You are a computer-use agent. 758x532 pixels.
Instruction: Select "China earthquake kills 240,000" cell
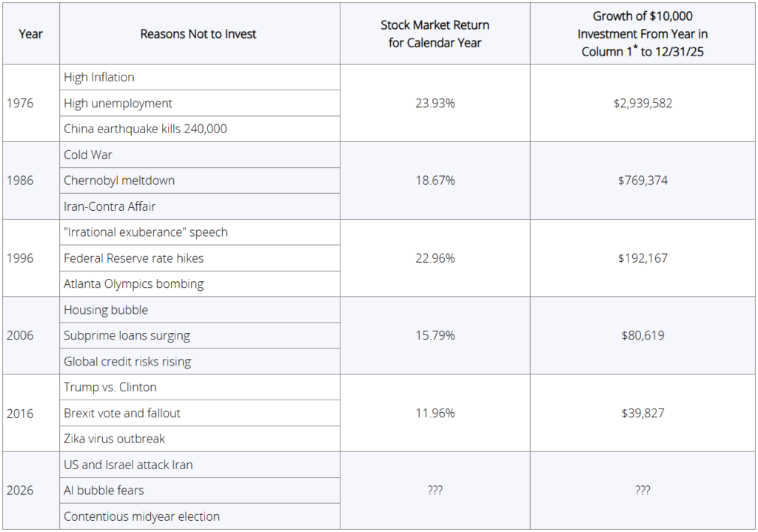145,129
